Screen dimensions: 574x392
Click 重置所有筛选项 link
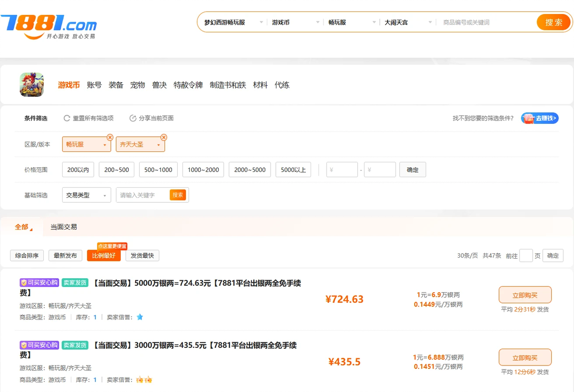93,118
